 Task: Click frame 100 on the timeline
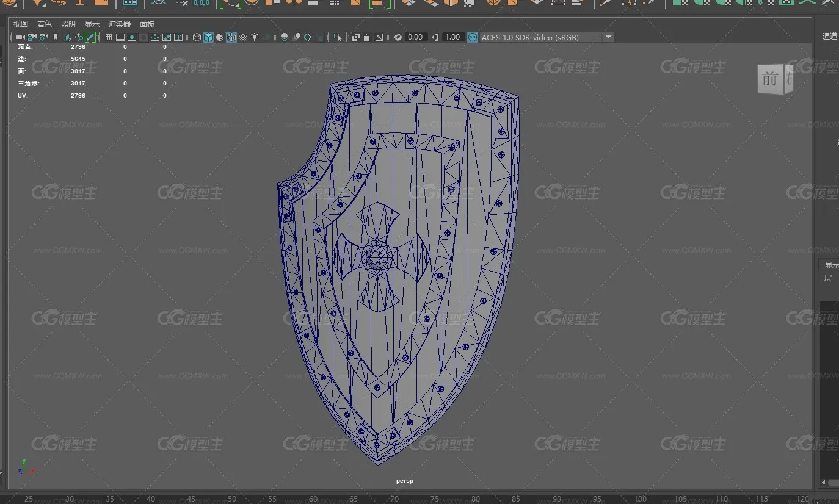point(640,499)
